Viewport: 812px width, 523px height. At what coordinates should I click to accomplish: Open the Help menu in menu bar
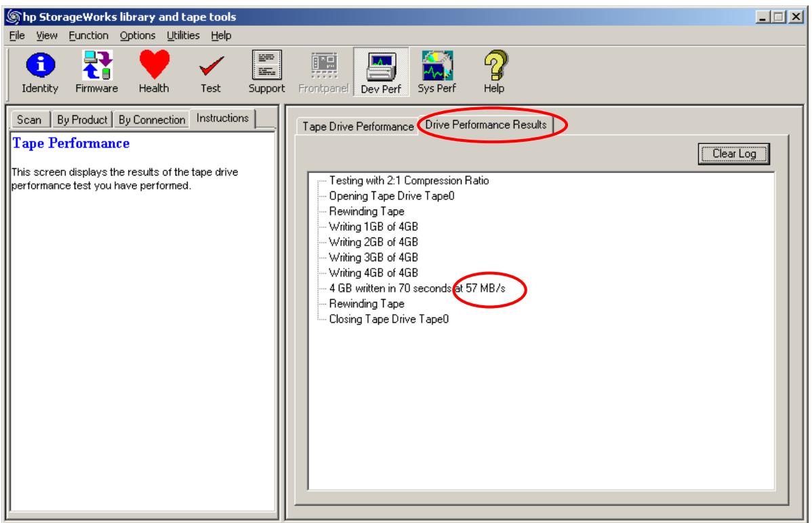pyautogui.click(x=221, y=36)
